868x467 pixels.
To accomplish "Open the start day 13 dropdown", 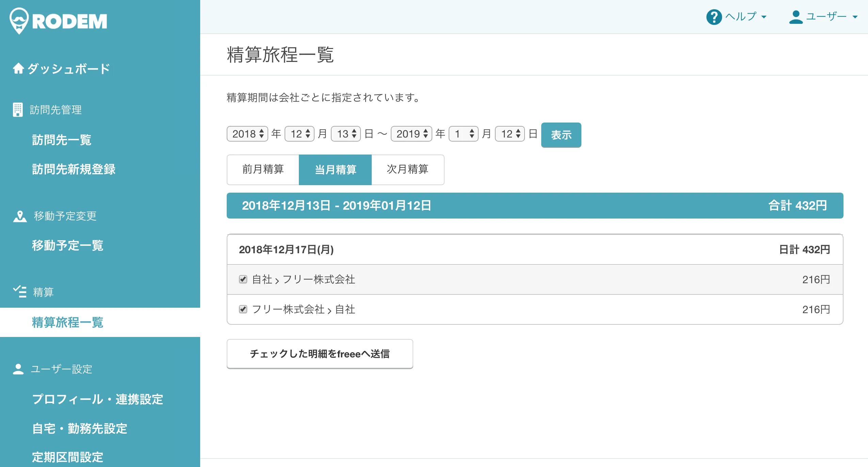I will click(346, 134).
